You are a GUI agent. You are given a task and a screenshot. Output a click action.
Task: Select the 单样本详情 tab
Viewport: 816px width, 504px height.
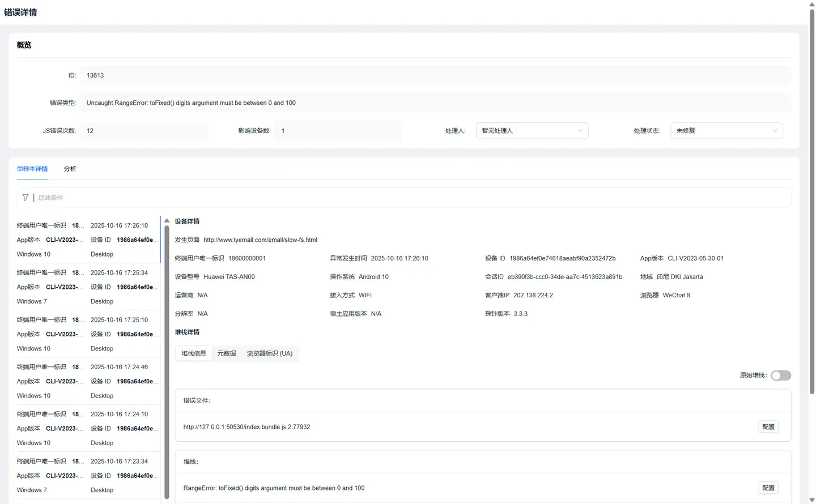pyautogui.click(x=32, y=169)
